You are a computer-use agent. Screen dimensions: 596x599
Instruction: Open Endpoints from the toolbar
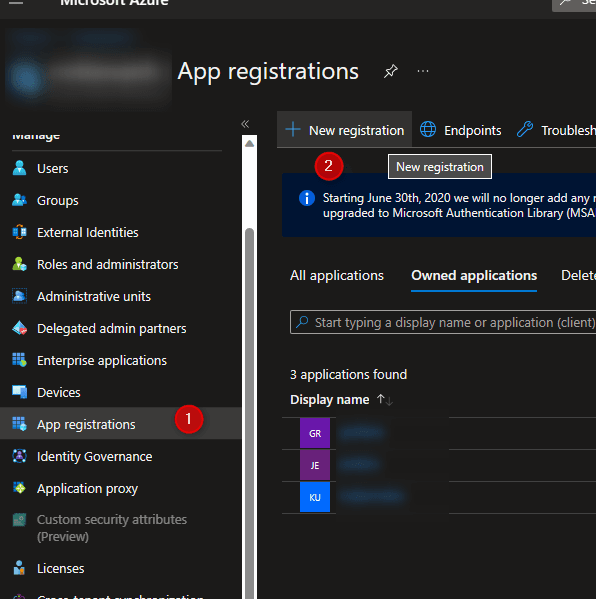(x=473, y=131)
